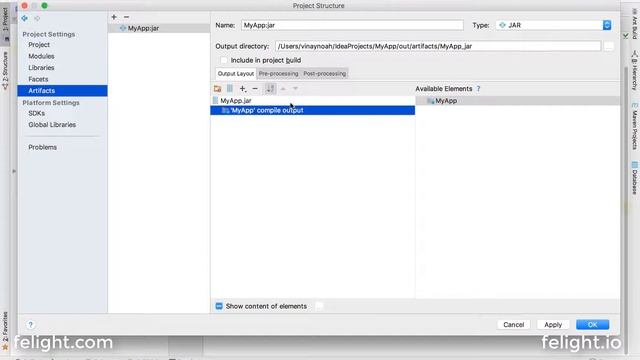Remove the selected artifact with minus icon
This screenshot has width=640, height=360.
tap(127, 17)
